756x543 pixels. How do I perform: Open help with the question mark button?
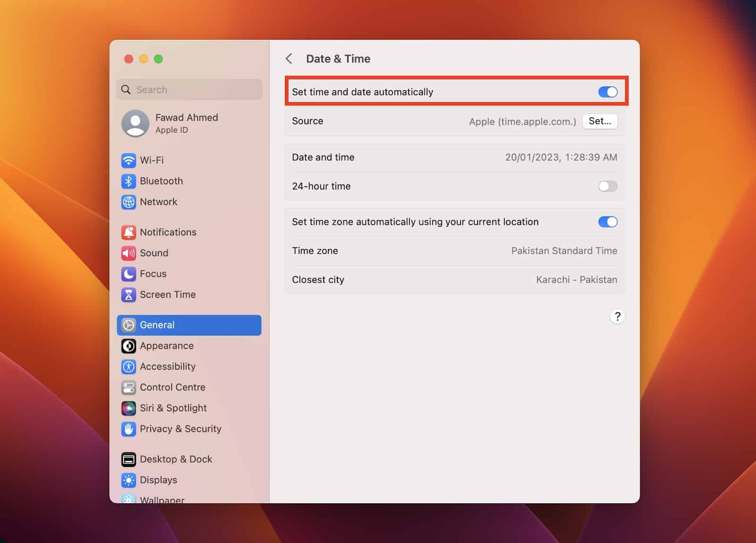point(617,316)
